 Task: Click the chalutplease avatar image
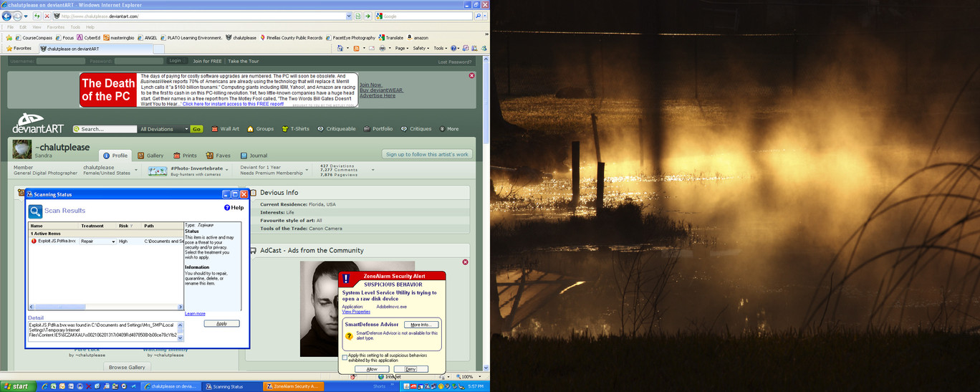22,149
